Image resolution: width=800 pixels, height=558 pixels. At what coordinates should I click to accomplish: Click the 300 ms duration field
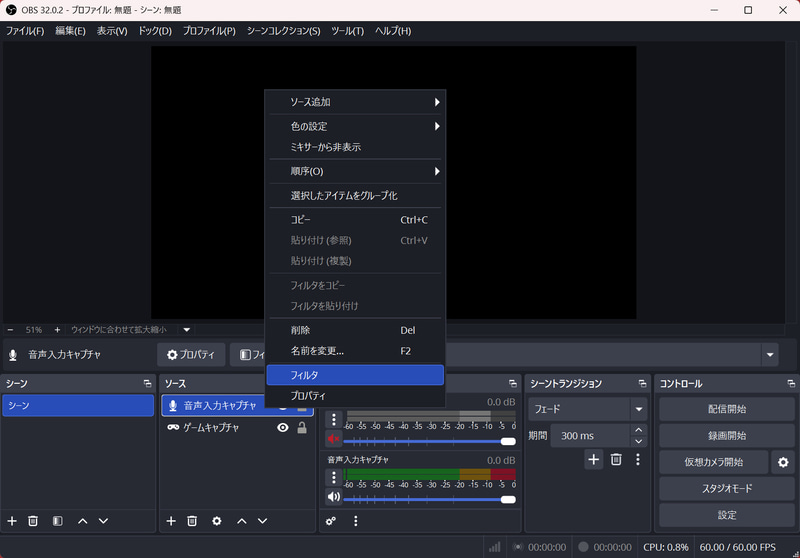point(590,436)
